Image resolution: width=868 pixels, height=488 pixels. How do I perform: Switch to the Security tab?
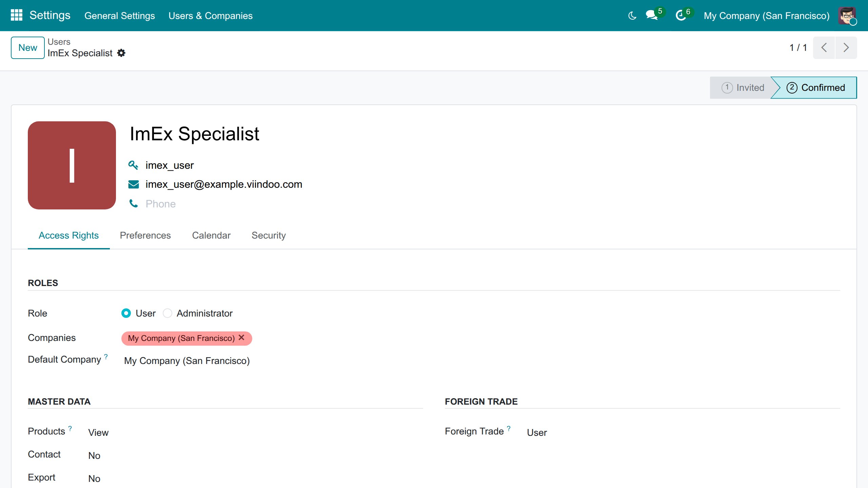pyautogui.click(x=269, y=235)
